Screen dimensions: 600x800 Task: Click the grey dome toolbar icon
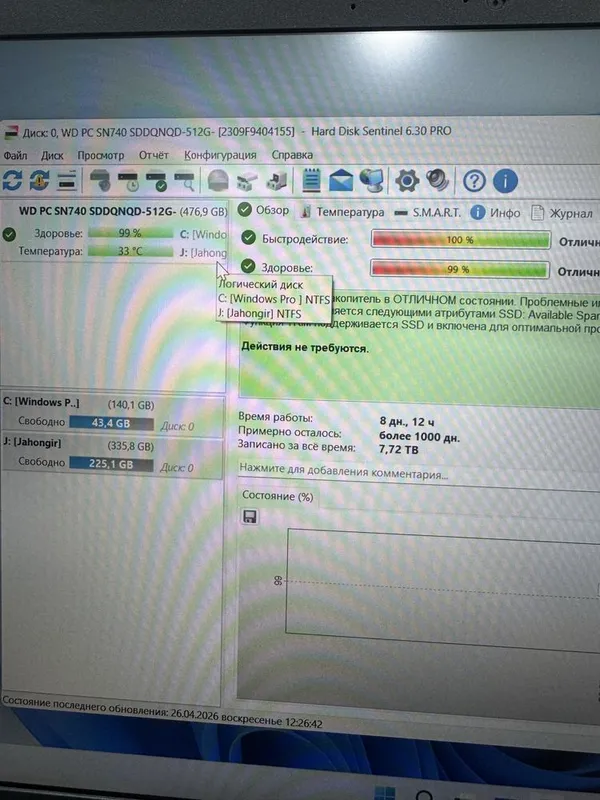(218, 181)
